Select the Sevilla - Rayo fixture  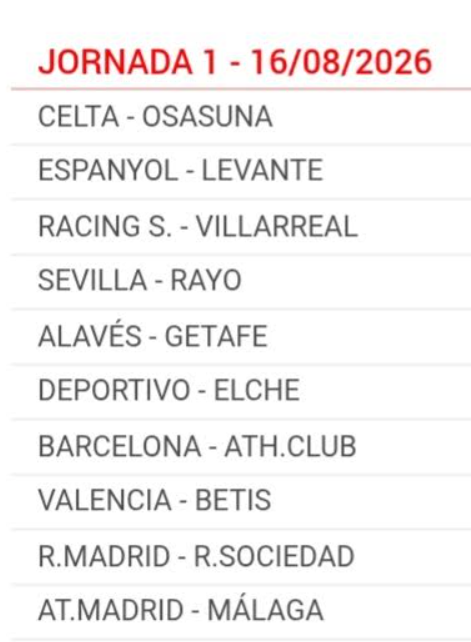tap(241, 281)
